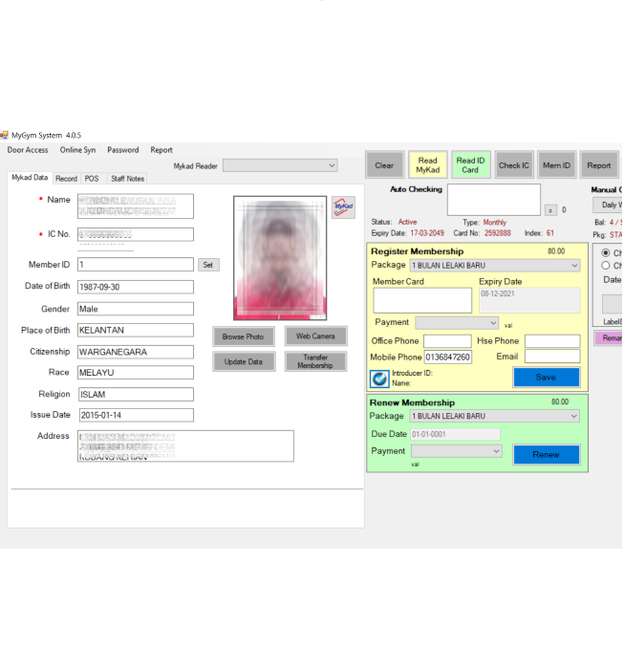Click the Card No value 2592888
The width and height of the screenshot is (624, 672).
click(x=498, y=233)
